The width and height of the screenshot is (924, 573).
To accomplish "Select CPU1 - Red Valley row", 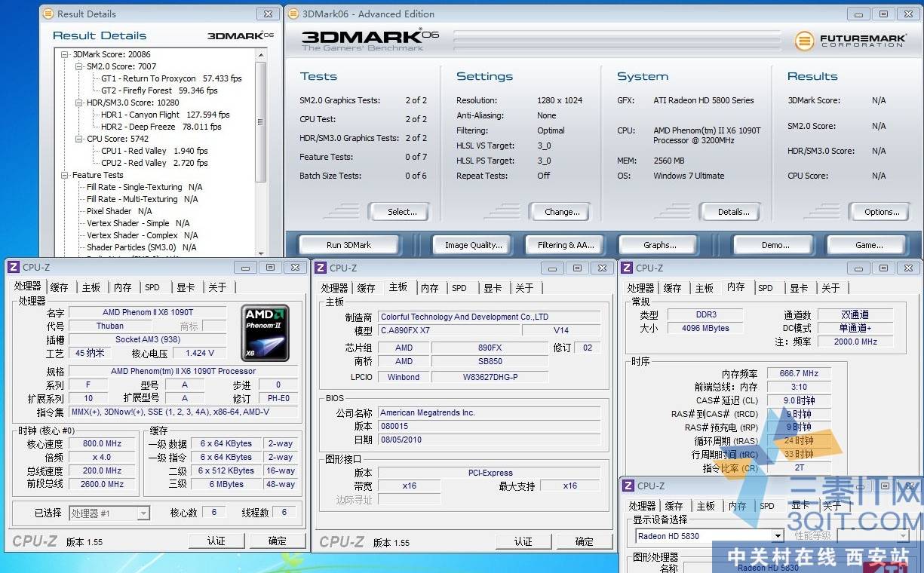I will point(155,151).
